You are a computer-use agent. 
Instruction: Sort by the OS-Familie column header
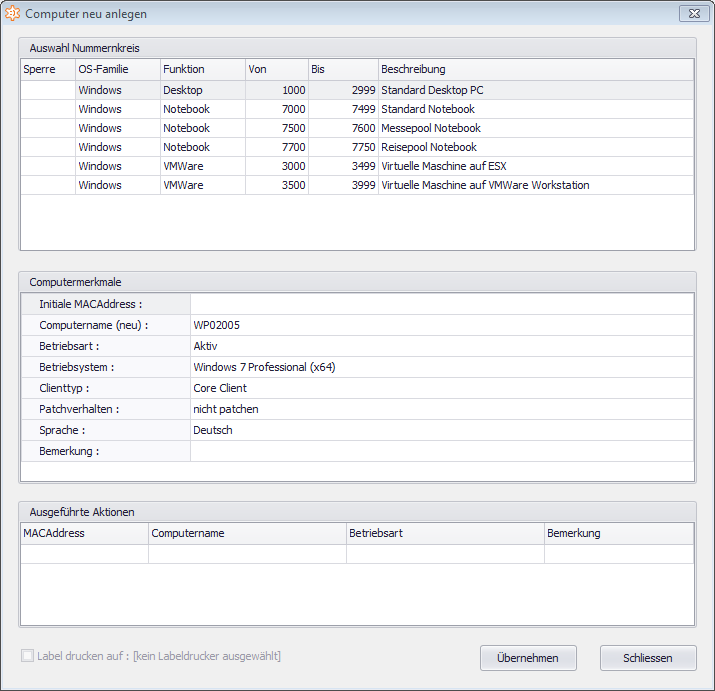click(x=117, y=69)
